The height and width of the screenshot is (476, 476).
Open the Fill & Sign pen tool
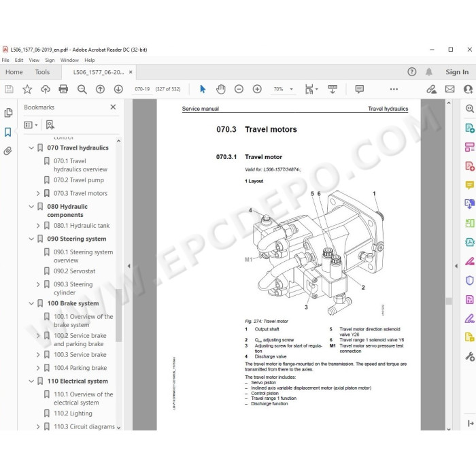pos(470,318)
